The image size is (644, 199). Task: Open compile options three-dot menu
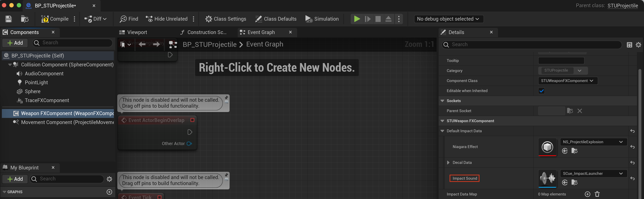click(x=74, y=19)
